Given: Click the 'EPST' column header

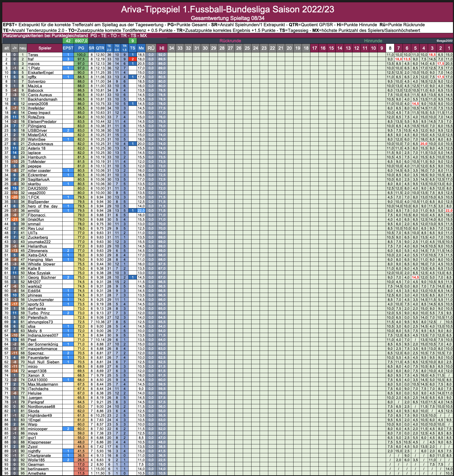Looking at the screenshot, I should pyautogui.click(x=68, y=48).
